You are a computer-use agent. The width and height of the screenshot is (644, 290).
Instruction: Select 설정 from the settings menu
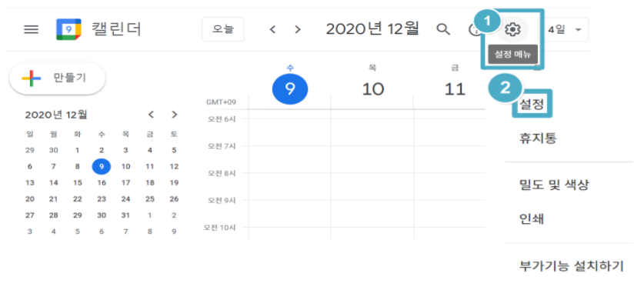[532, 104]
